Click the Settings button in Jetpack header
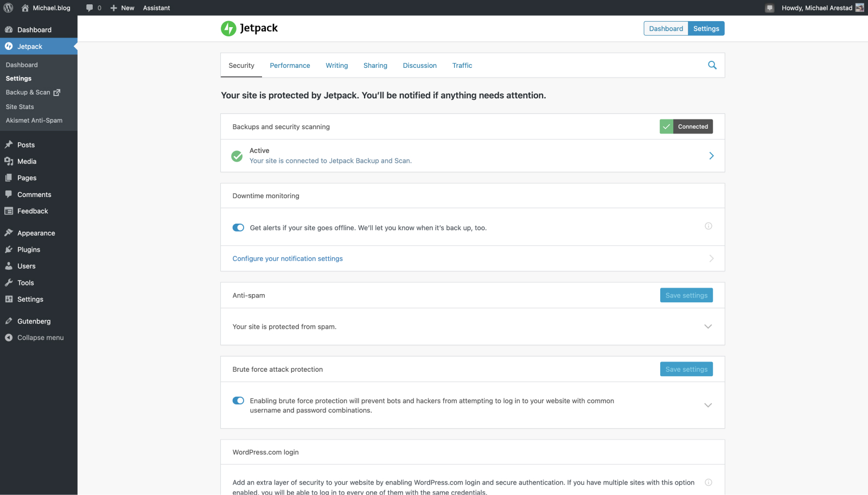Screen dimensions: 868x495 (x=706, y=29)
